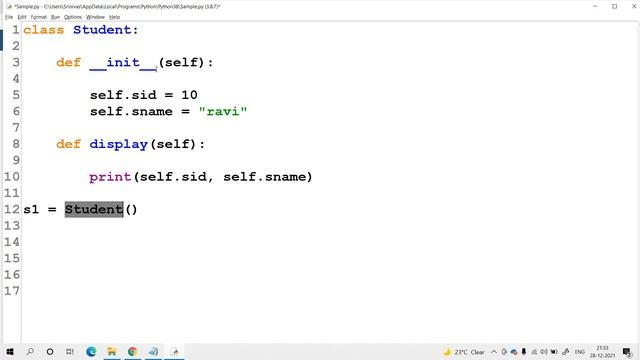Open the notification center icon

pyautogui.click(x=627, y=352)
